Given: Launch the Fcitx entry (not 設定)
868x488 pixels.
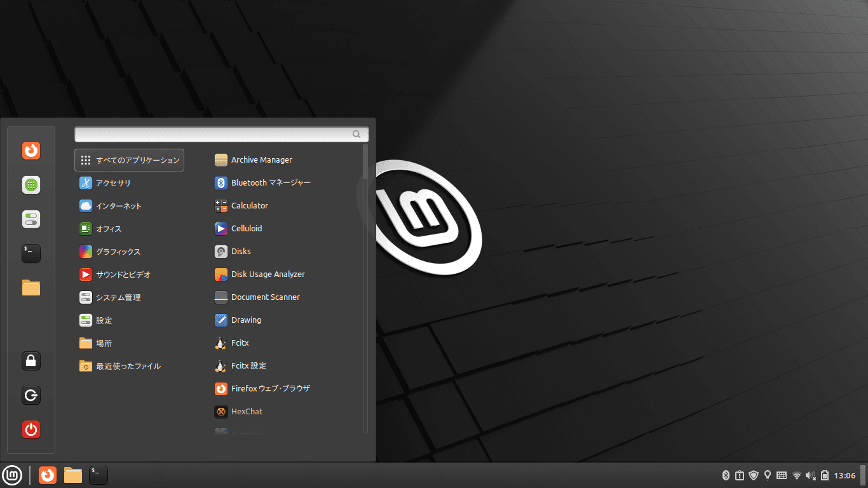Looking at the screenshot, I should (286, 343).
